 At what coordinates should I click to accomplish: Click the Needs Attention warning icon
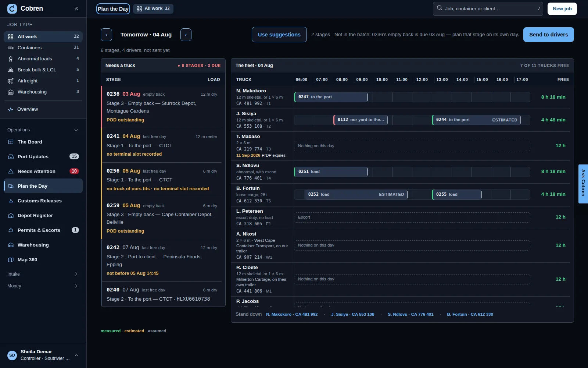click(11, 171)
